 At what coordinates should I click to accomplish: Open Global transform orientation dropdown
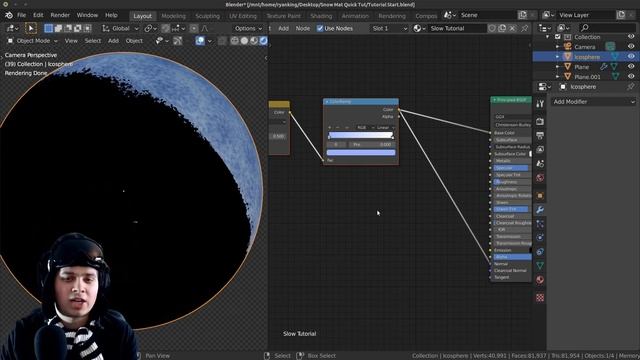click(x=120, y=29)
